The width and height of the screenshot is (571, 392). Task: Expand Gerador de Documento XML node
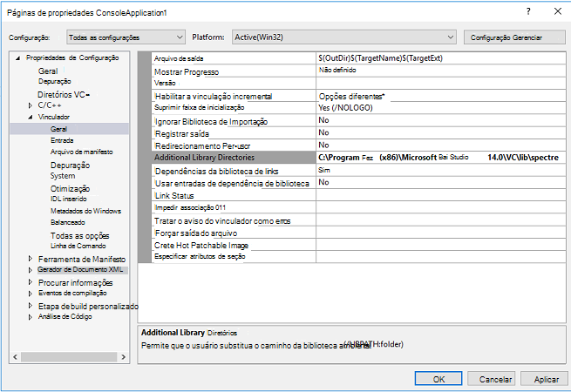pyautogui.click(x=31, y=270)
